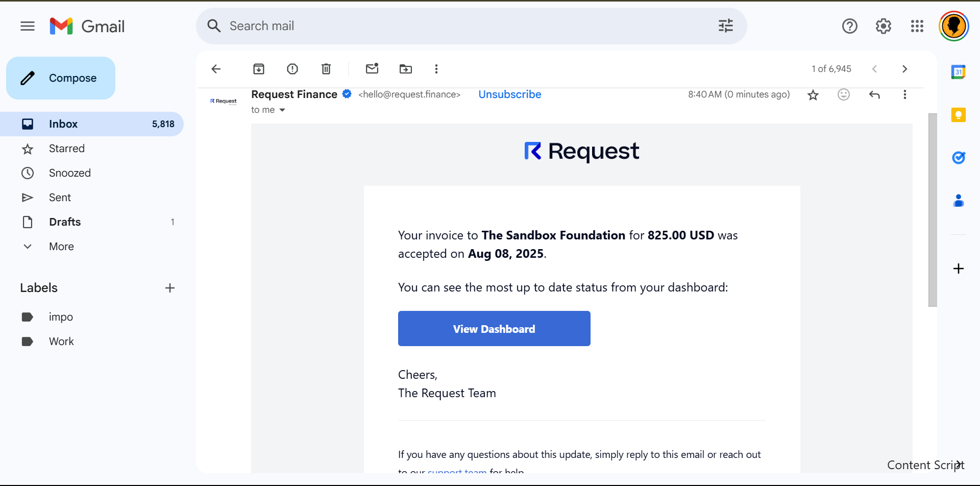Add an emoji reaction to the message
980x486 pixels.
pos(844,94)
